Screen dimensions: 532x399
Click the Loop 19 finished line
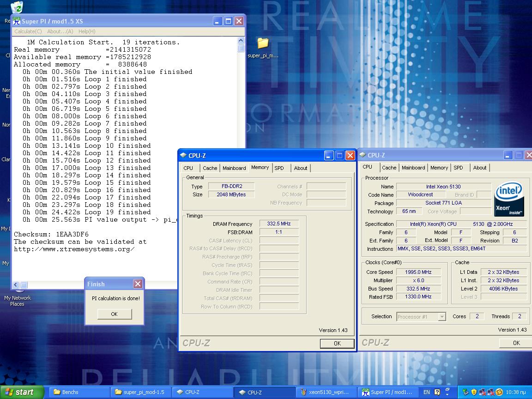86,212
